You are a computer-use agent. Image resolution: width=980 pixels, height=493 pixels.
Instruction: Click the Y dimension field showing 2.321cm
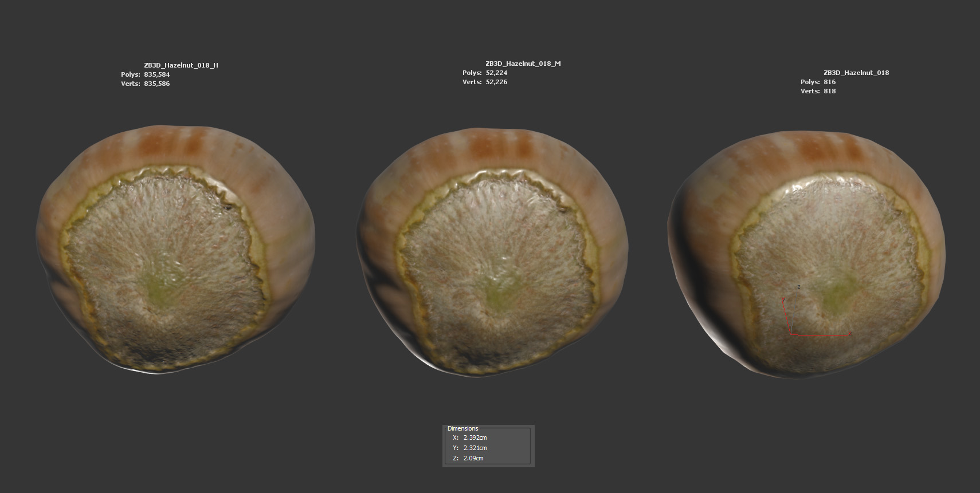(x=475, y=448)
